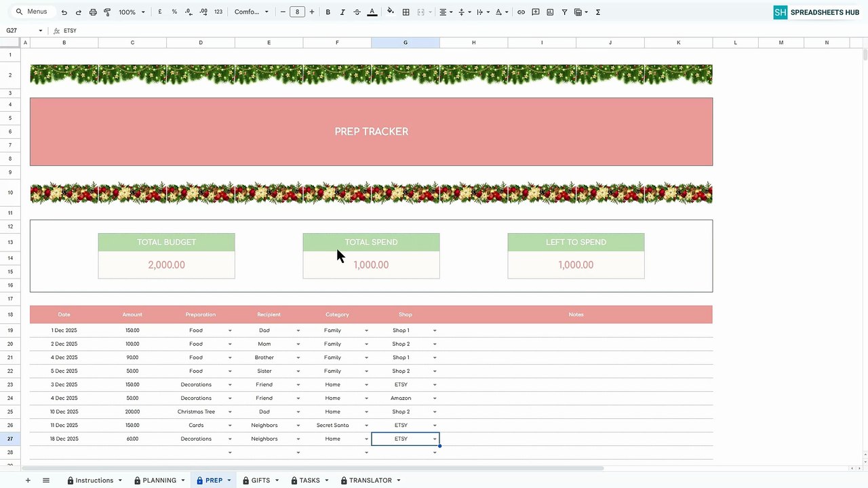Open text wrapping options

point(482,12)
